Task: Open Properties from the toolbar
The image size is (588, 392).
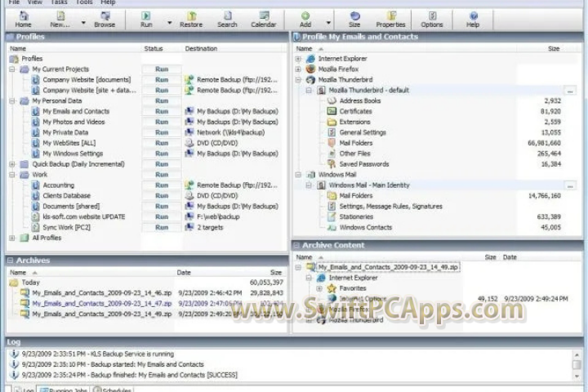Action: pyautogui.click(x=390, y=20)
